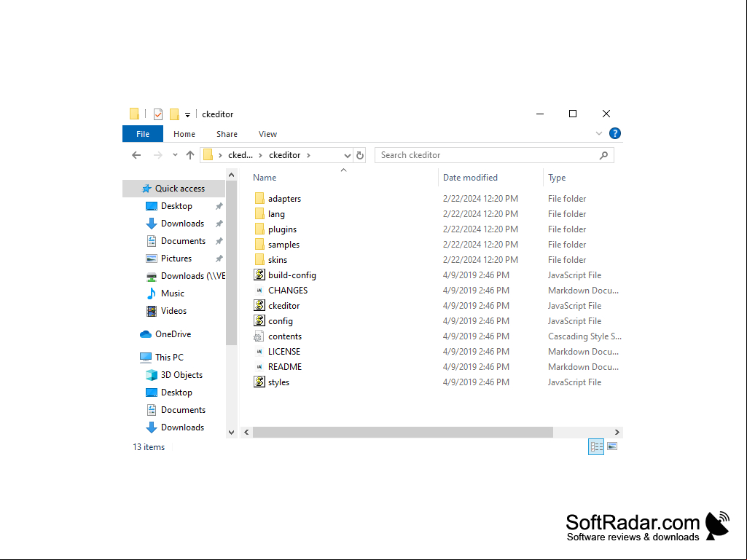Click the New folder icon in the title bar
This screenshot has width=747, height=560.
point(174,114)
